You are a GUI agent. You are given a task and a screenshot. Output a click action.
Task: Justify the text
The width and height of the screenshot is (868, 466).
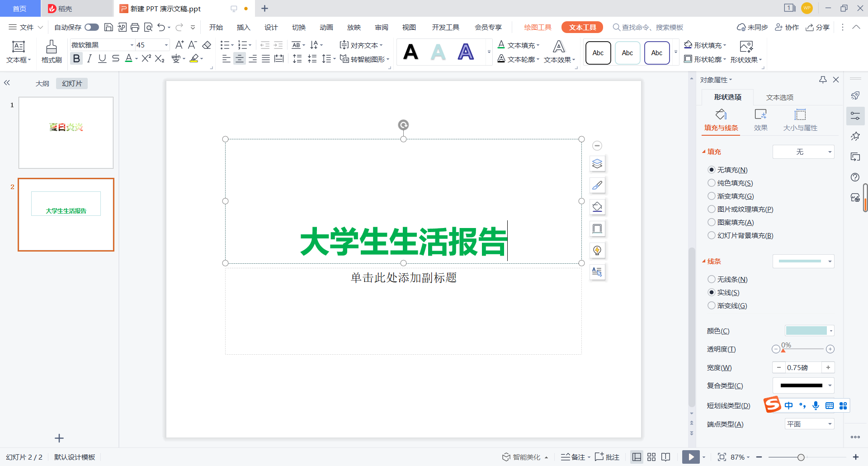pos(266,59)
